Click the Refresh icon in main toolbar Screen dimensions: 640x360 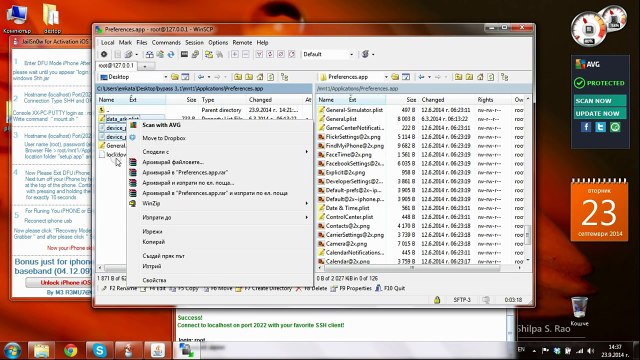(x=171, y=54)
